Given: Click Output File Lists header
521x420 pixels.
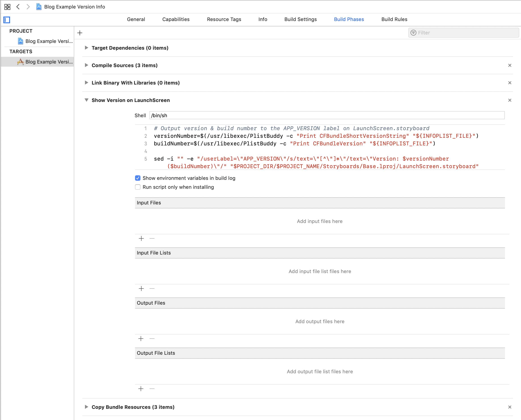Looking at the screenshot, I should (320, 353).
